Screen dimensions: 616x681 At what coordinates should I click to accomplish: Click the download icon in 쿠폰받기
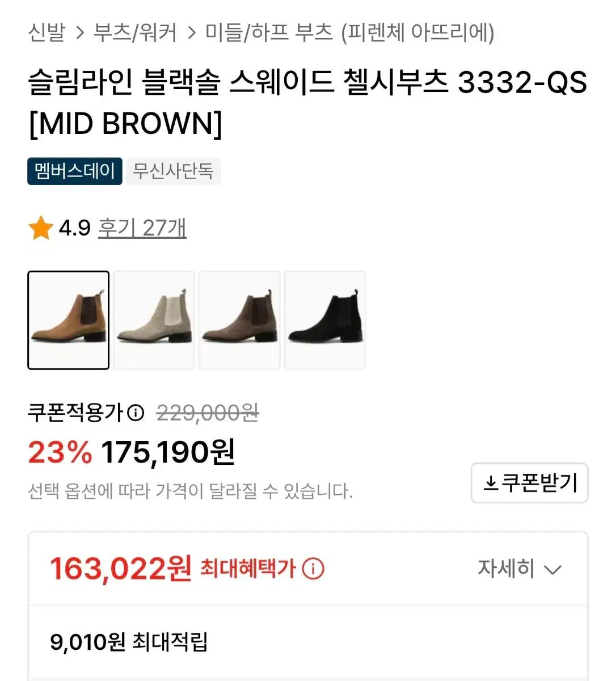click(x=491, y=484)
